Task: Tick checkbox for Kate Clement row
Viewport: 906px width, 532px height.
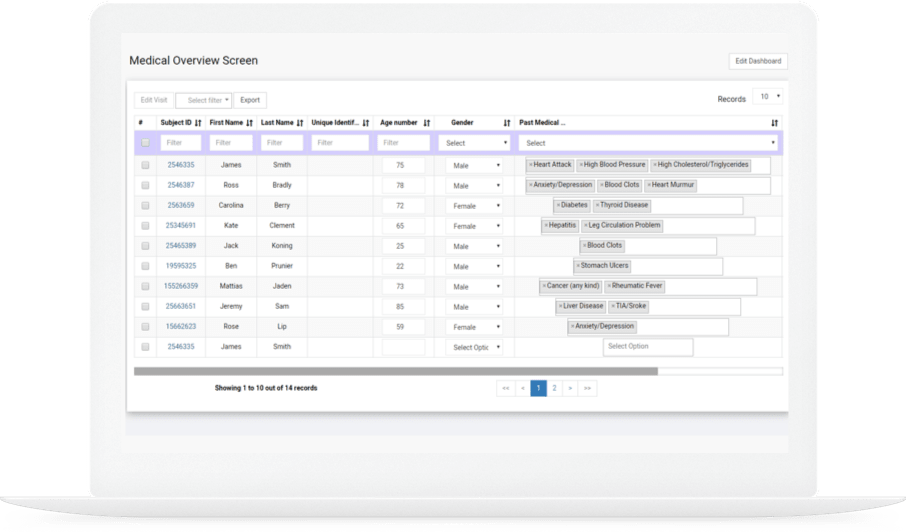Action: 146,226
